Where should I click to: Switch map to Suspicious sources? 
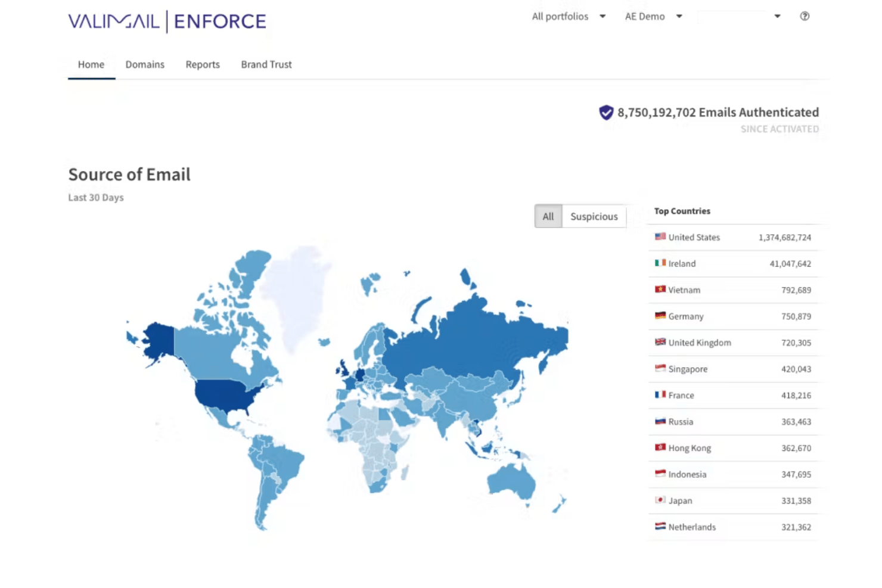(x=594, y=216)
